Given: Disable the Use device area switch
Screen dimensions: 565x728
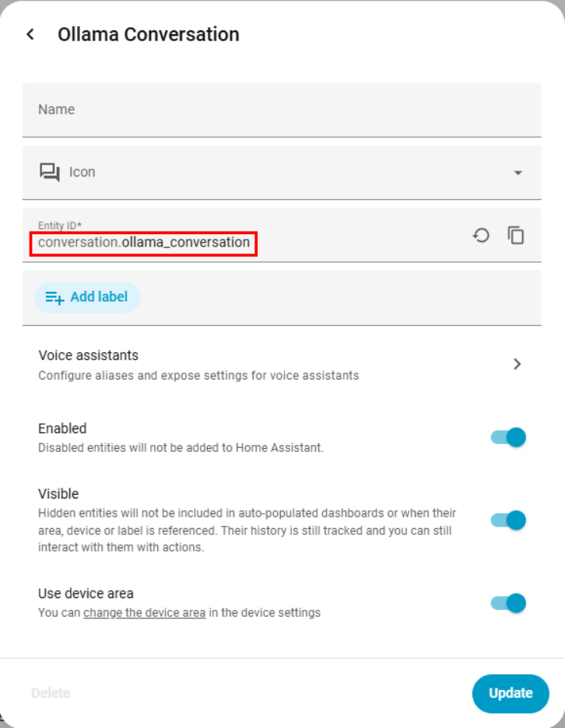Looking at the screenshot, I should tap(509, 603).
